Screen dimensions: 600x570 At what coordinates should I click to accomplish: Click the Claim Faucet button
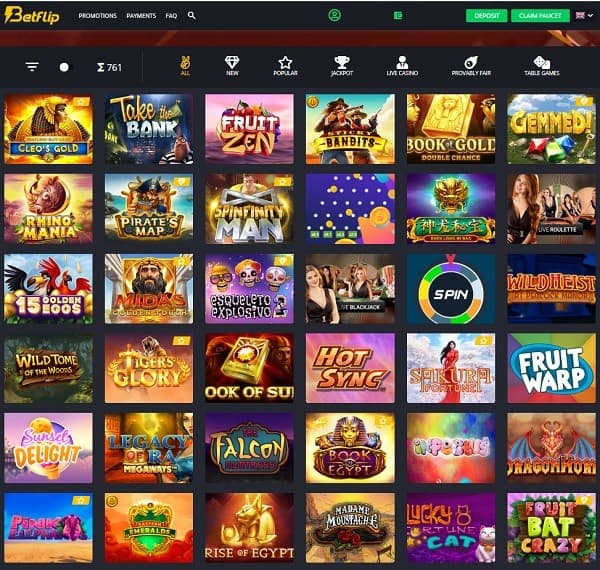pos(540,16)
